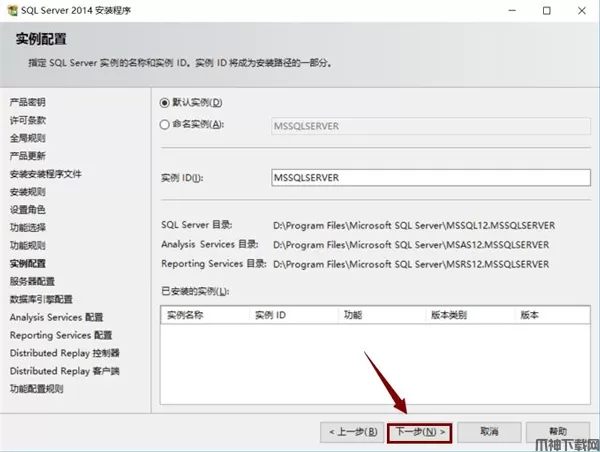Select the 实例配置 step in sidebar

28,264
